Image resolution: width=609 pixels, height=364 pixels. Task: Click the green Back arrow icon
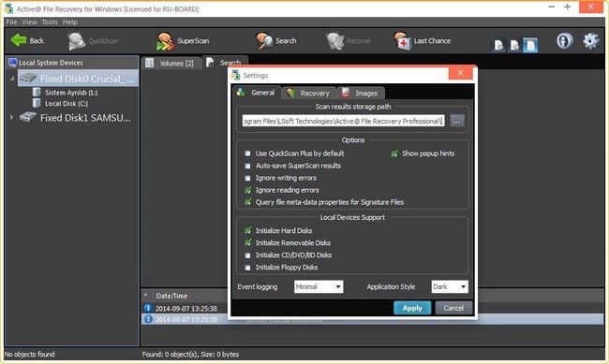click(x=18, y=40)
